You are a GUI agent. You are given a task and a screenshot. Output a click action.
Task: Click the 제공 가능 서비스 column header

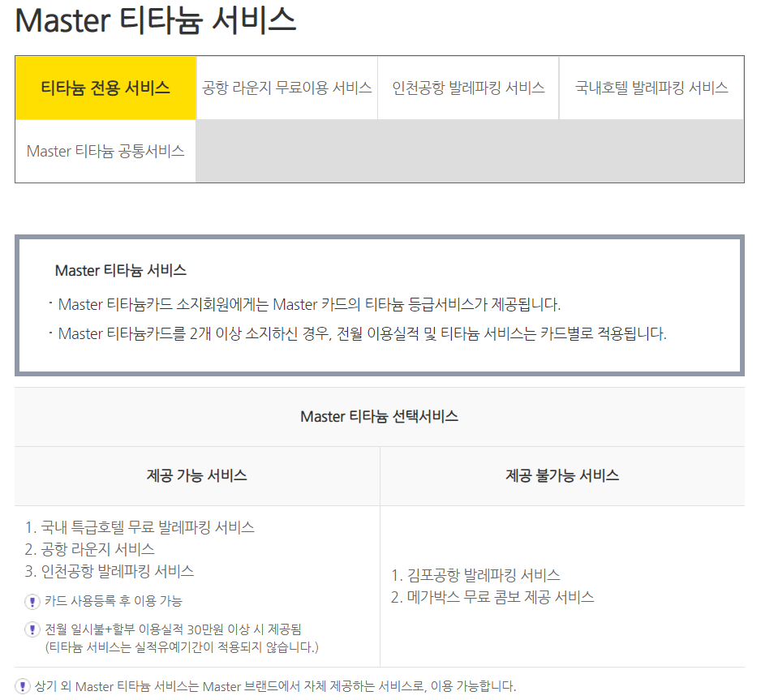197,475
